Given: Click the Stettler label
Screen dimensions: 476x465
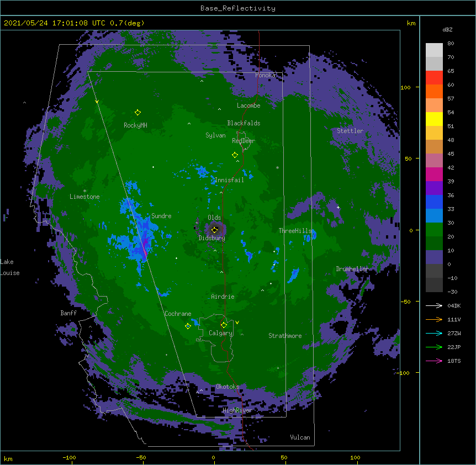Looking at the screenshot, I should click(x=350, y=131).
